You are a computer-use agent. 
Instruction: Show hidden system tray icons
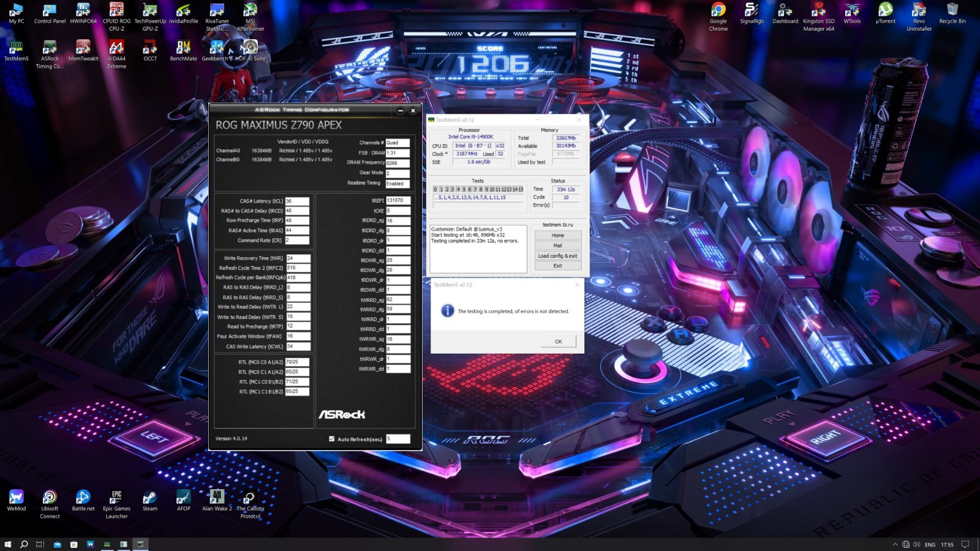coord(895,544)
